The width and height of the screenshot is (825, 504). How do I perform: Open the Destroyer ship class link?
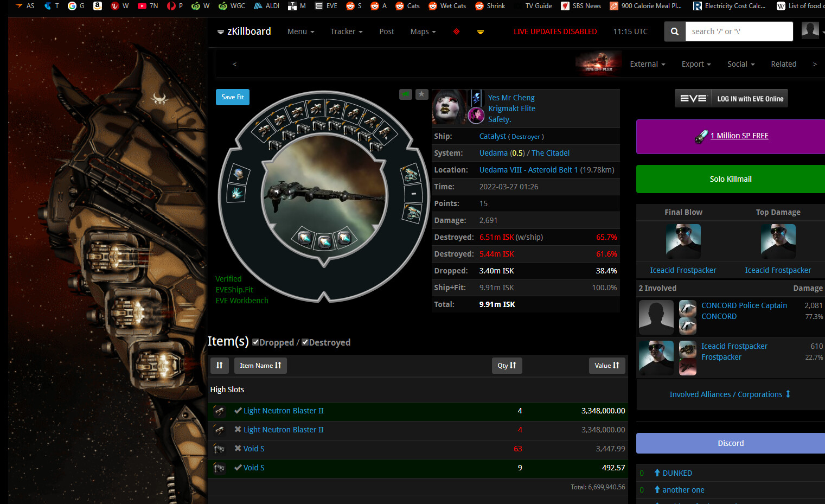tap(526, 137)
